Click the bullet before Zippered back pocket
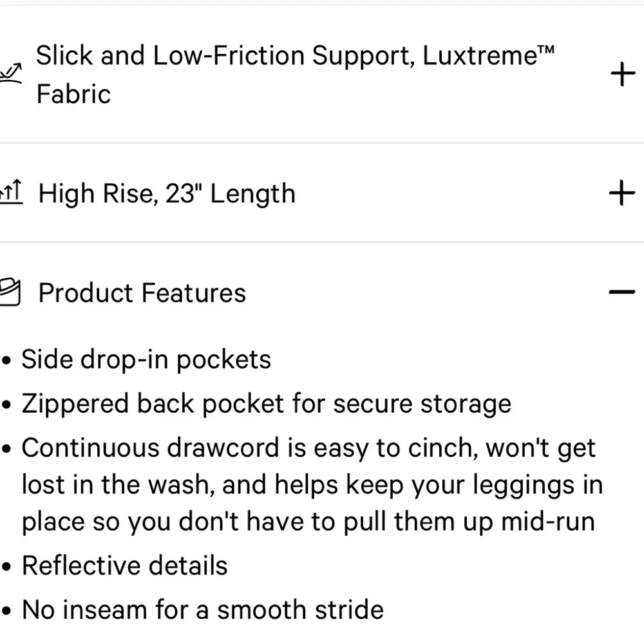Image resolution: width=644 pixels, height=644 pixels. [6, 406]
